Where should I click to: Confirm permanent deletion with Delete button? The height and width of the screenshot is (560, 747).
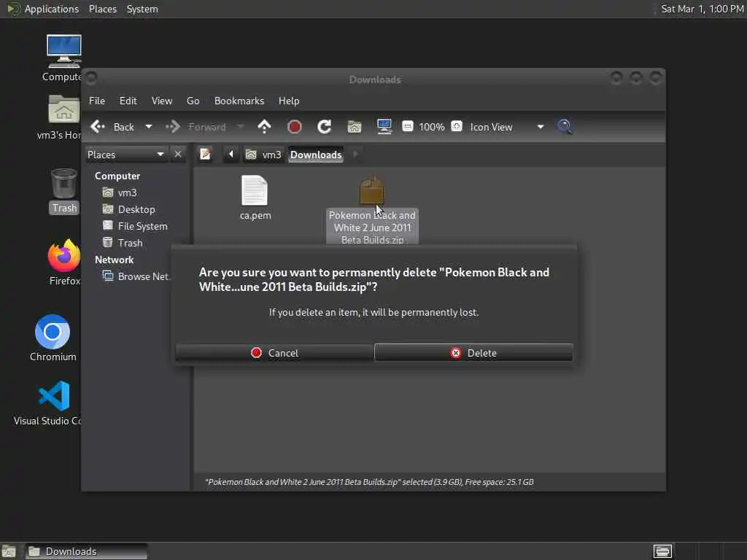(x=473, y=353)
